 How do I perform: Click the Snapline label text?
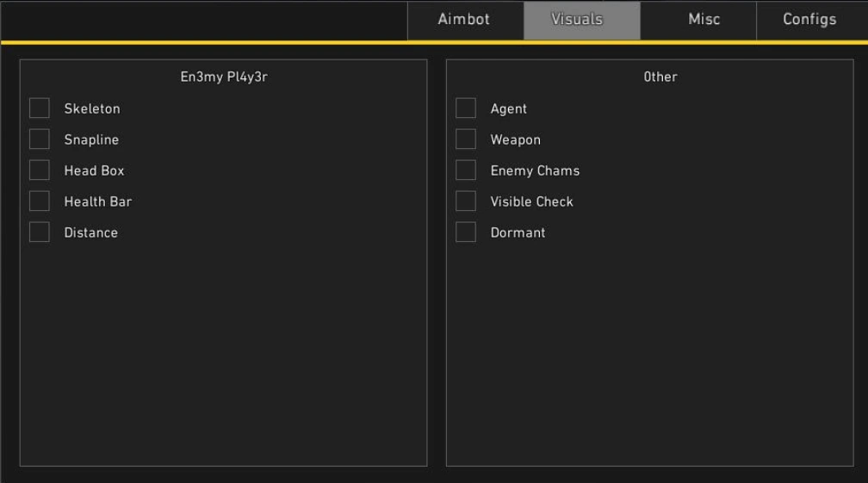(91, 140)
